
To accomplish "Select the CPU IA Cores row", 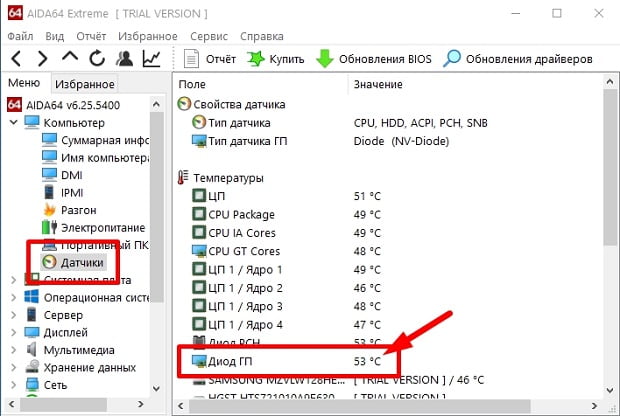I will [286, 233].
